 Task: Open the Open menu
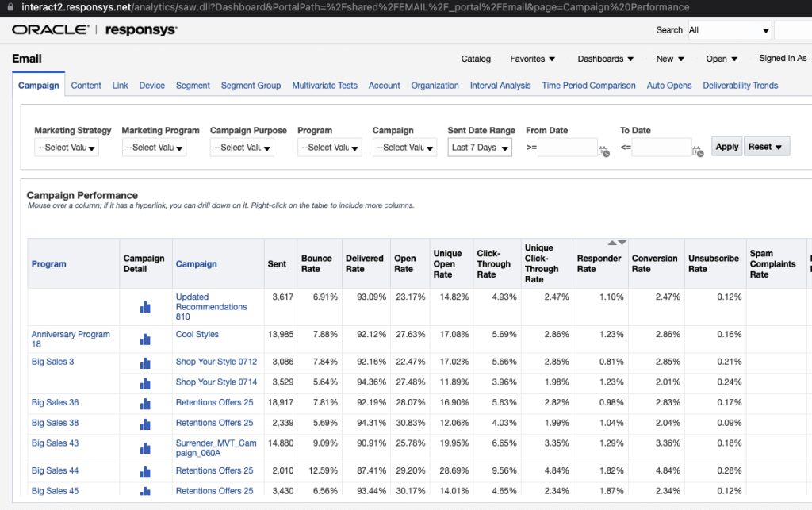[x=722, y=59]
